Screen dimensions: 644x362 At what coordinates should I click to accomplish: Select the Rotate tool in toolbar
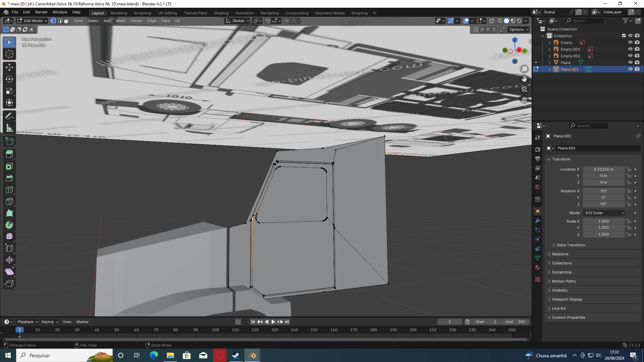coord(9,79)
